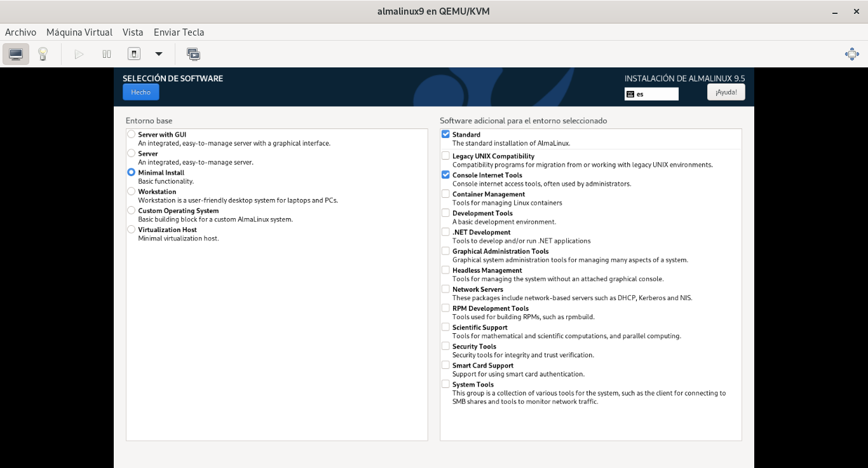Select Virtualization Host environment

tap(131, 230)
